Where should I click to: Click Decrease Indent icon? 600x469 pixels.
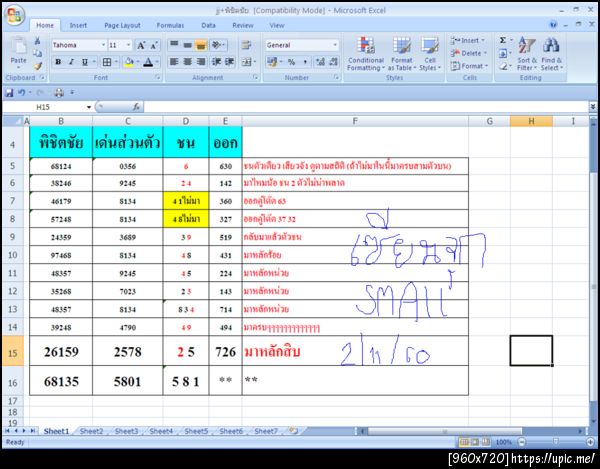(217, 62)
